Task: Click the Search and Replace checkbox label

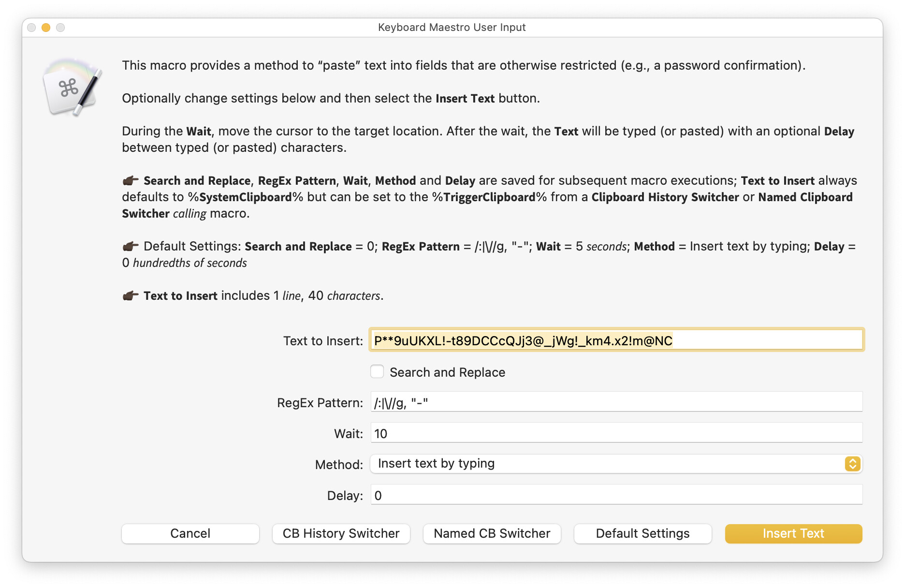Action: [x=447, y=372]
